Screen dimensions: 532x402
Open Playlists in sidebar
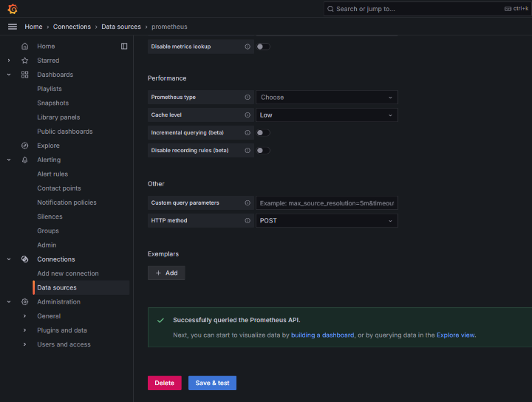50,89
